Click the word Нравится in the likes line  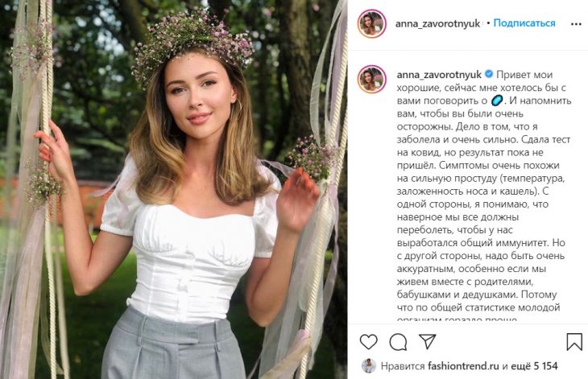click(x=403, y=366)
